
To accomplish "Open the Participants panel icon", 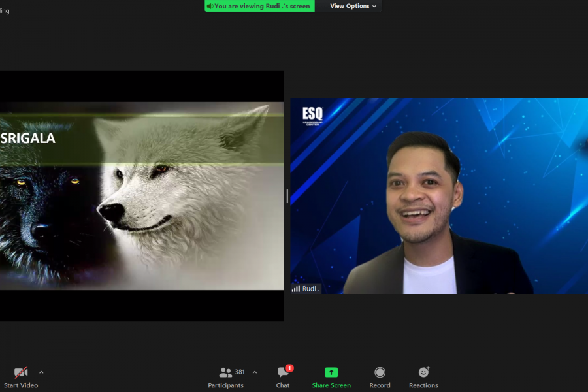I will tap(225, 372).
